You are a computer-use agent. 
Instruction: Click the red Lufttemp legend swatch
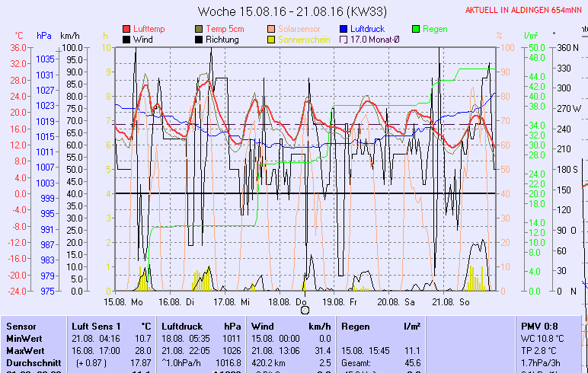point(126,29)
